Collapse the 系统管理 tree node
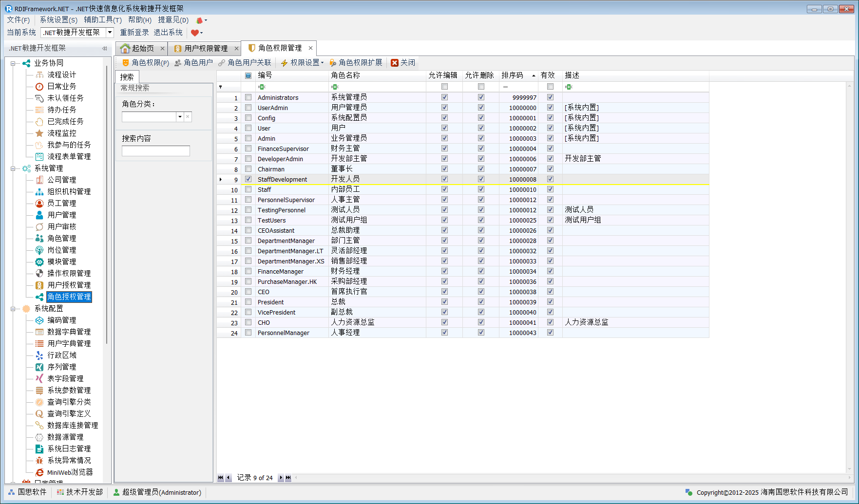The image size is (859, 504). pyautogui.click(x=13, y=168)
